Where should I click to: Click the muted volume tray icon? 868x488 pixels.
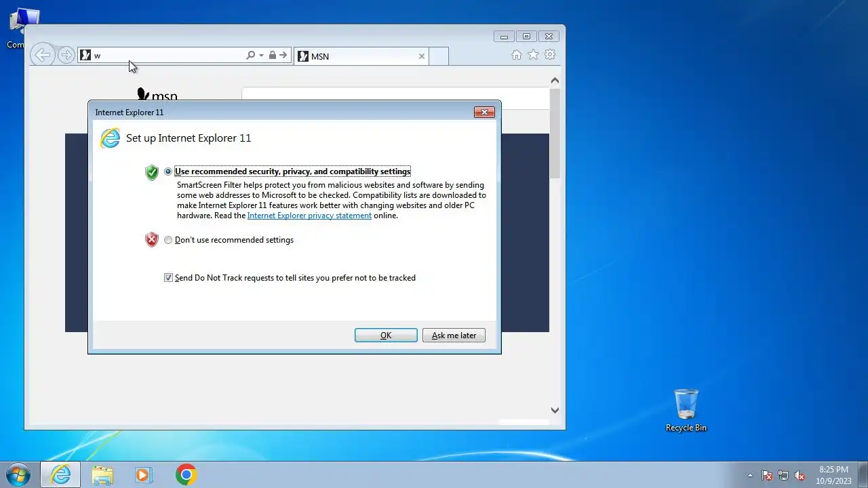[x=800, y=475]
